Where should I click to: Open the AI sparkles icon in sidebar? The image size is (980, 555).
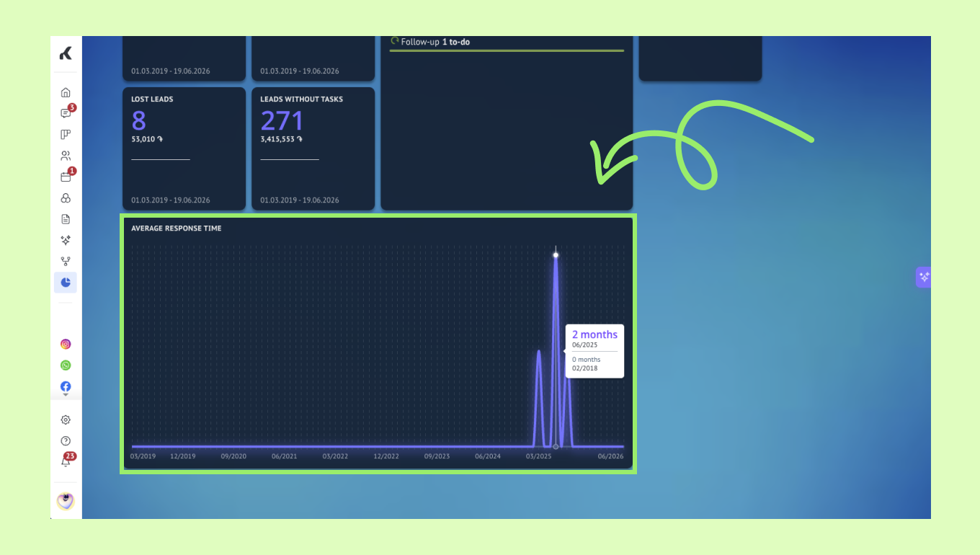pyautogui.click(x=66, y=240)
